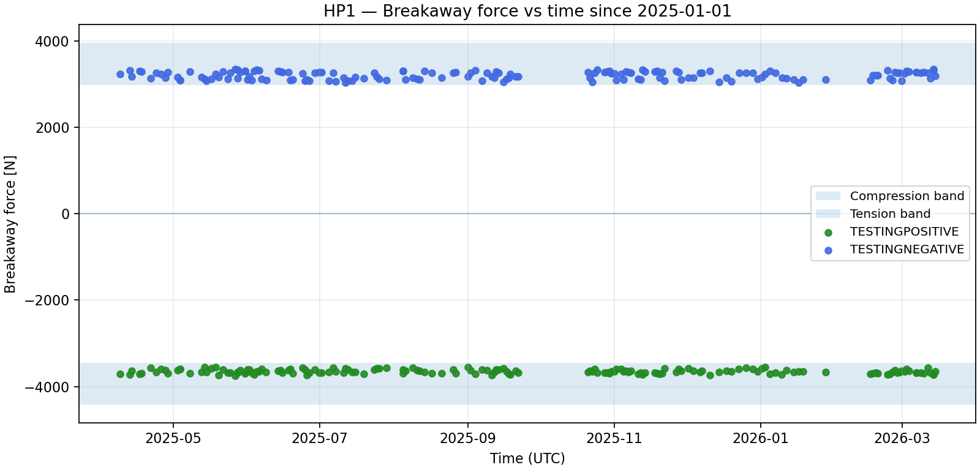Select the 'Tension band' legend text
Viewport: 980px width, 470px height.
coord(890,214)
